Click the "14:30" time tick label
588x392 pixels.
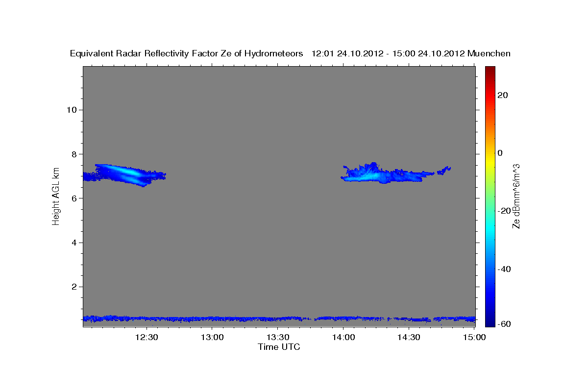(409, 337)
